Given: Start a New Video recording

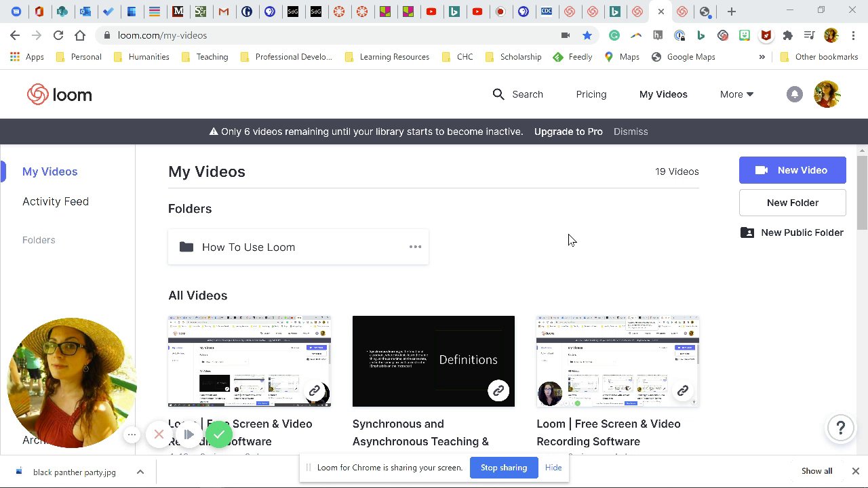Looking at the screenshot, I should [792, 170].
